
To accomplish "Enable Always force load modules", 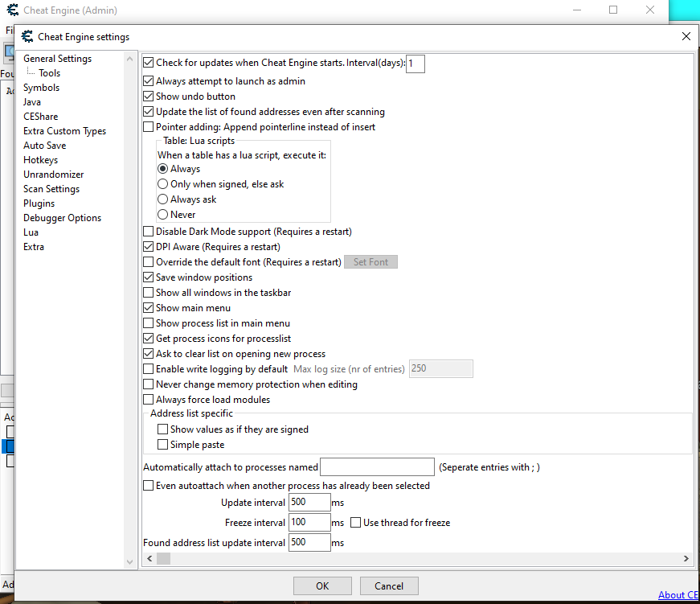I will [148, 400].
